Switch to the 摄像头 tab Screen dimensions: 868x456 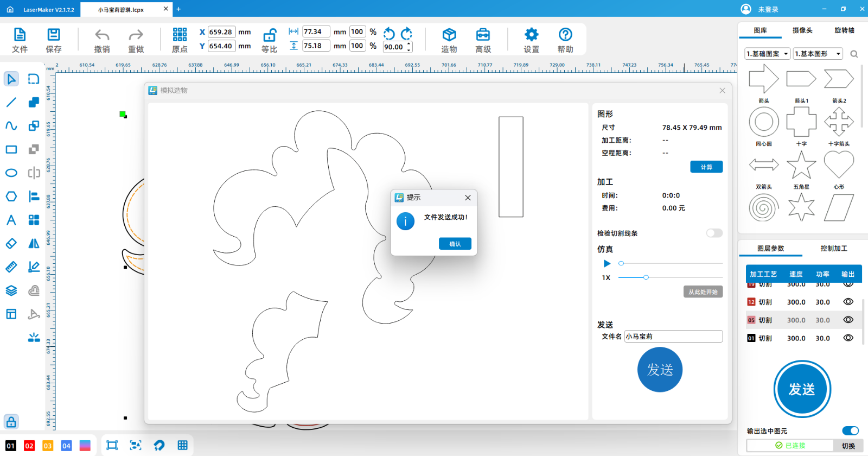tap(802, 30)
